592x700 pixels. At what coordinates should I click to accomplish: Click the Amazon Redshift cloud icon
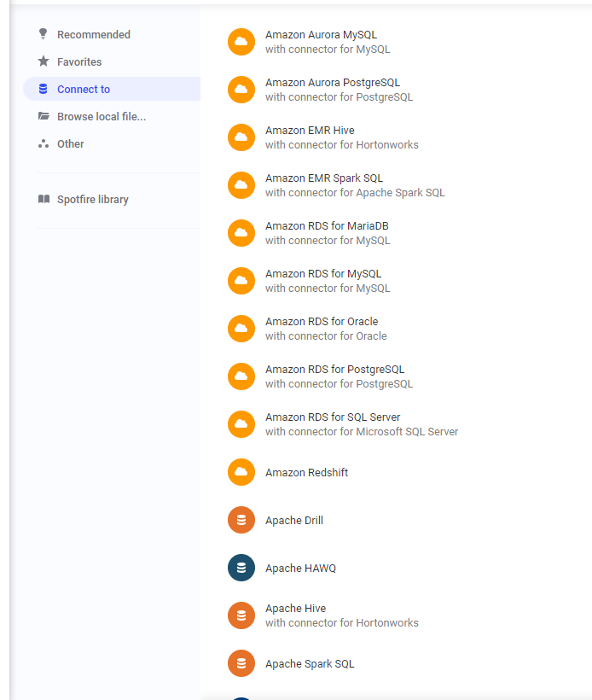(241, 472)
